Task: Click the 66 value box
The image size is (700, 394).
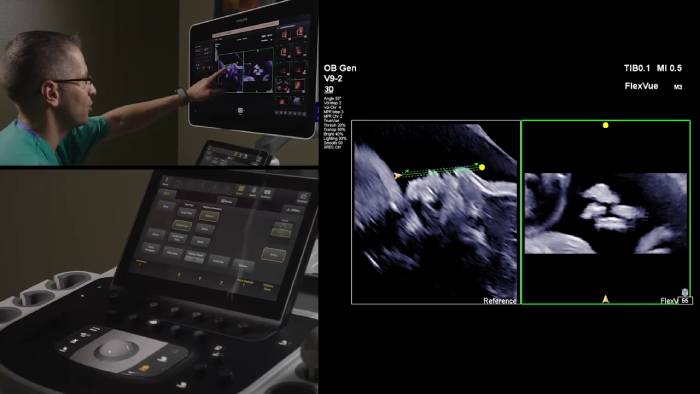Action: click(685, 301)
